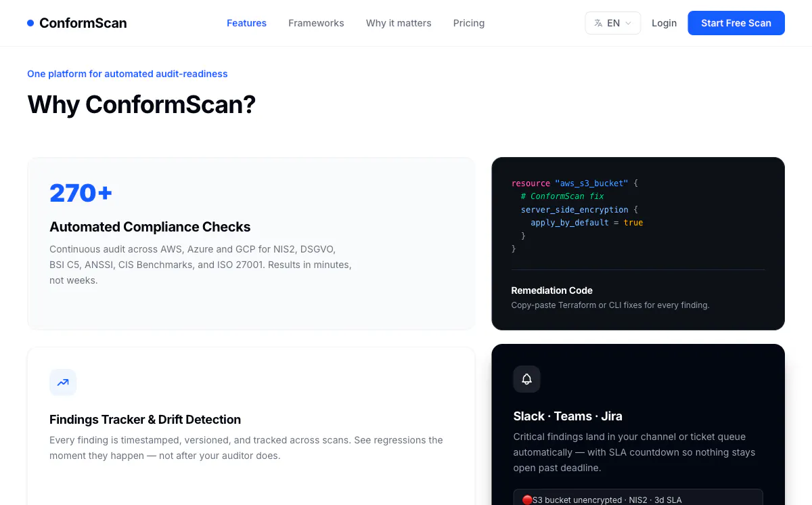Click the 270+ statistic

point(81,193)
